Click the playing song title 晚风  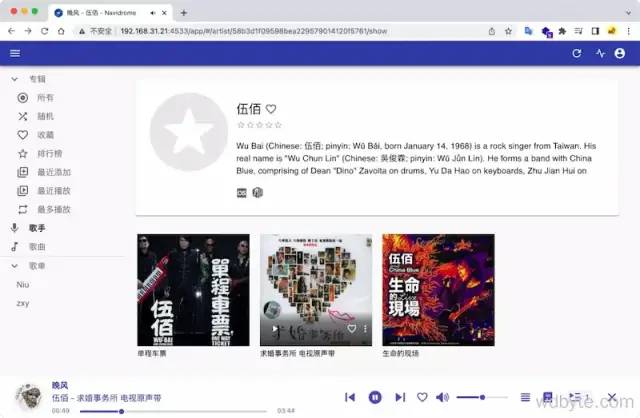click(x=60, y=385)
